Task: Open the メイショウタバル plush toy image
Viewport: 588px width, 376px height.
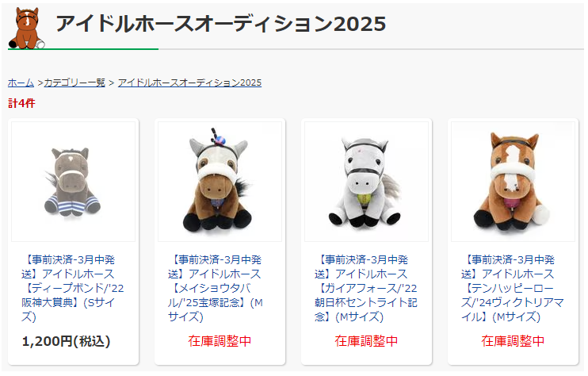Action: click(x=220, y=181)
